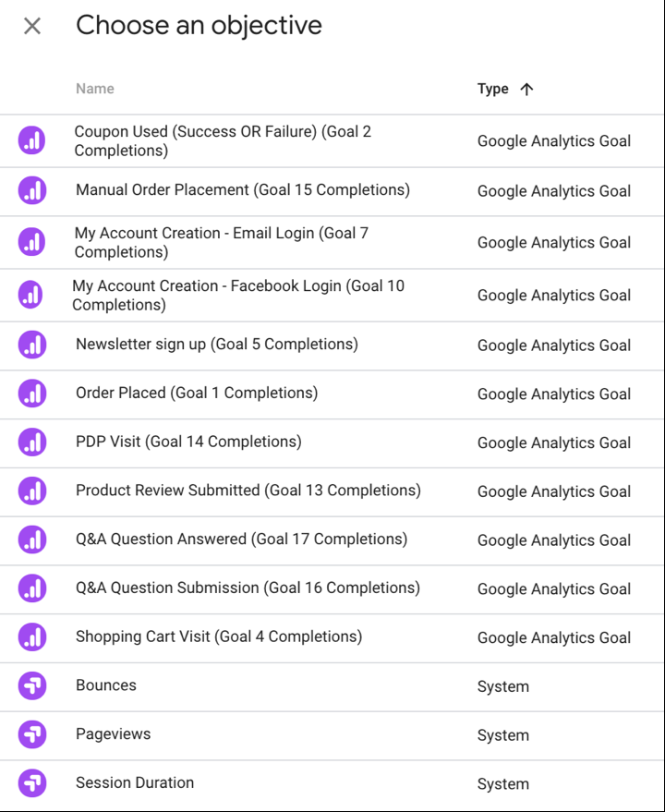Image resolution: width=665 pixels, height=812 pixels.
Task: Select My Account Creation - Email Login objective
Action: click(x=222, y=243)
